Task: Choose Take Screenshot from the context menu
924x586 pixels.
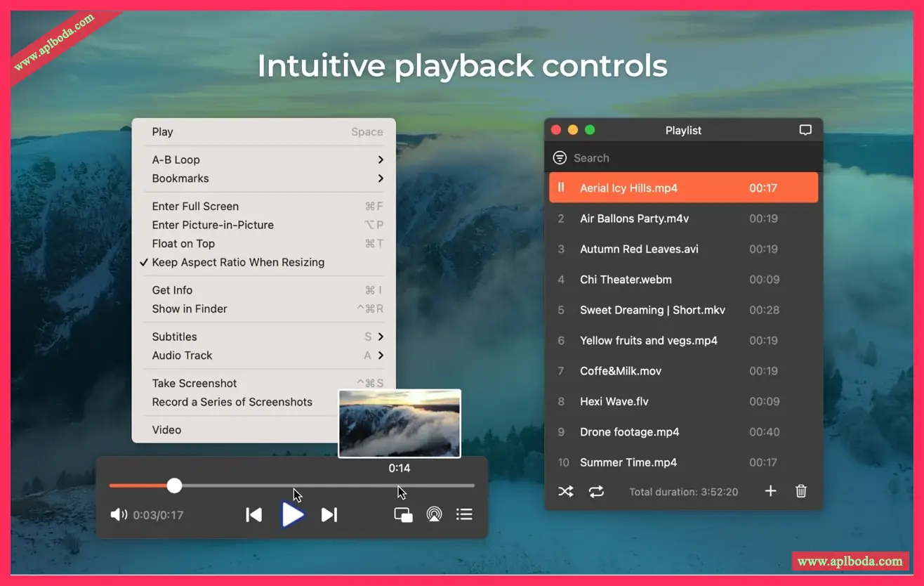Action: click(x=194, y=384)
